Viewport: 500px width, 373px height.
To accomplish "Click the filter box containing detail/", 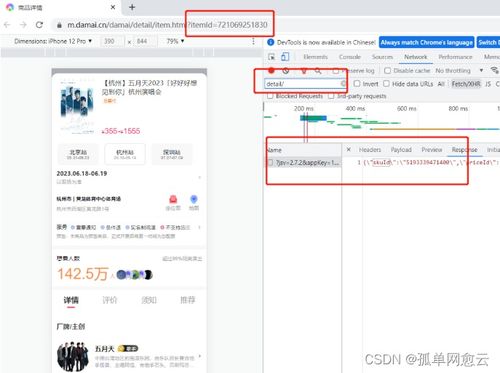I will click(306, 84).
